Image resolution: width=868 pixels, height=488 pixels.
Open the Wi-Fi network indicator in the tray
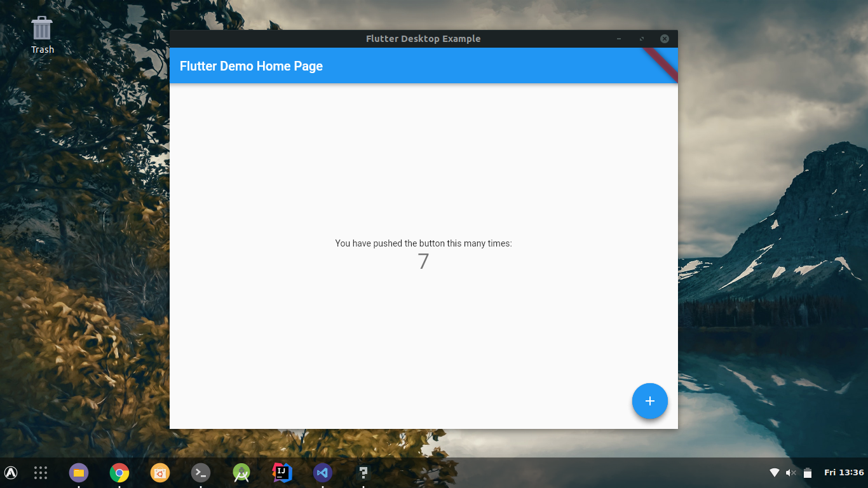point(775,473)
